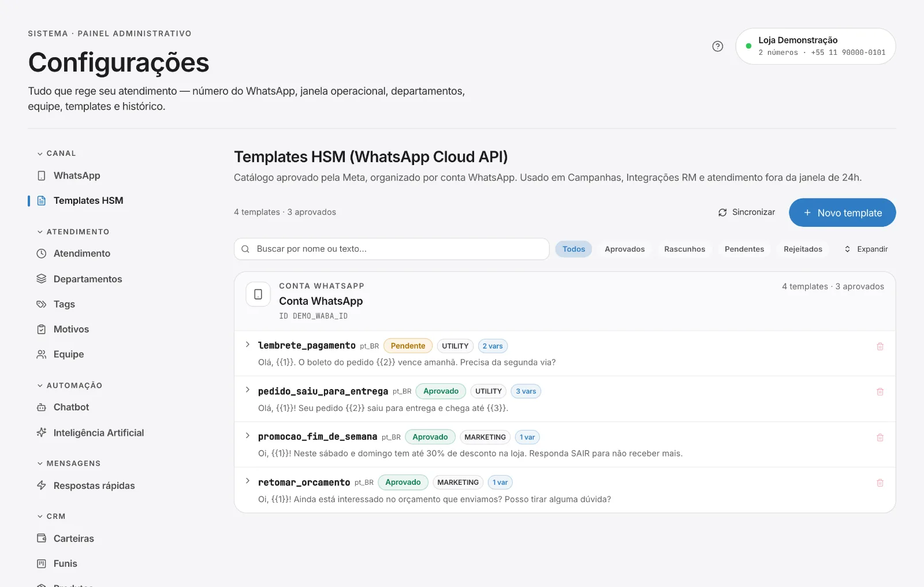Click the Carteiras wallet icon

click(x=42, y=538)
